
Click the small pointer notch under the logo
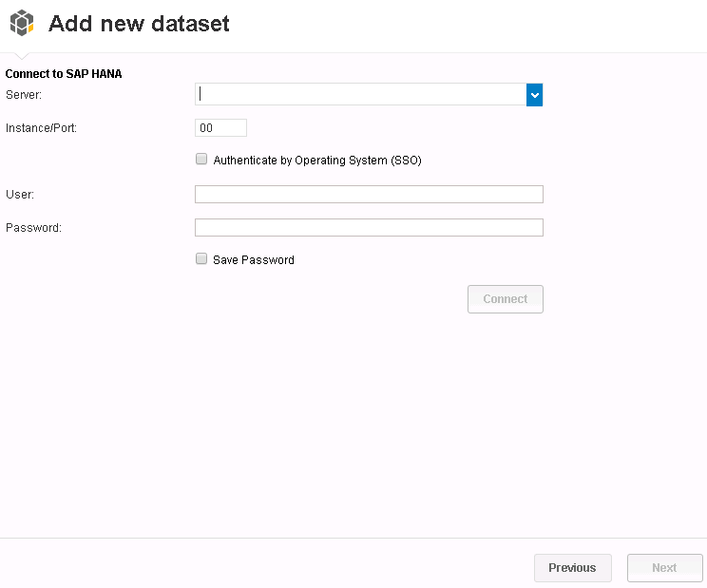(21, 56)
